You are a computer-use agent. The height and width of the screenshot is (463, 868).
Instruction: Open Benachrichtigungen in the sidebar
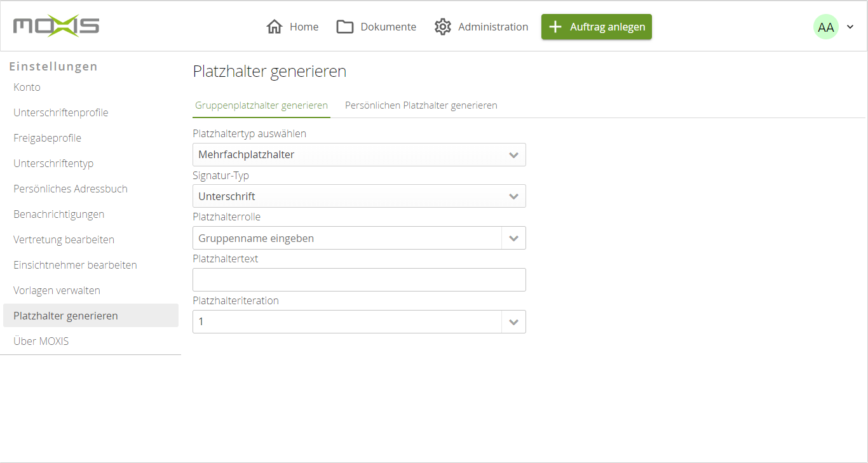58,214
